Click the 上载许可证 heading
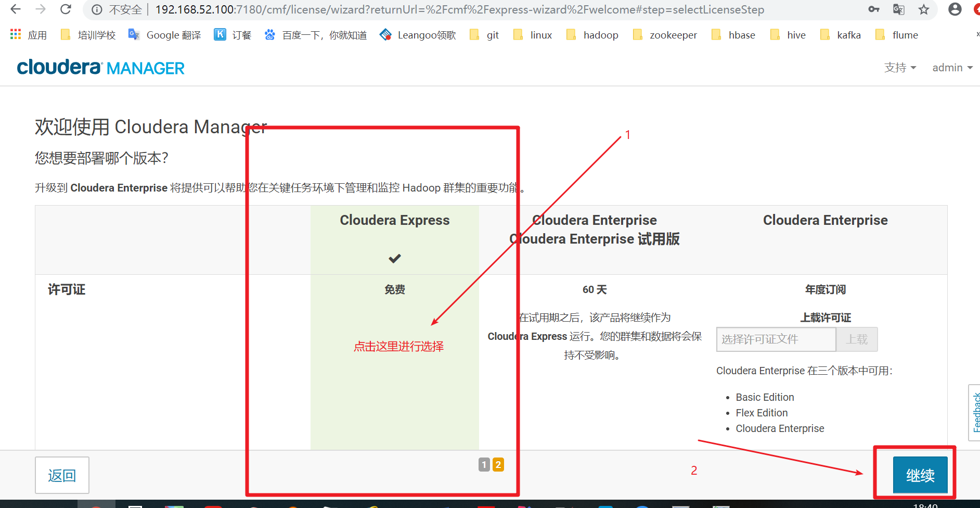Viewport: 980px width, 508px height. coord(826,317)
